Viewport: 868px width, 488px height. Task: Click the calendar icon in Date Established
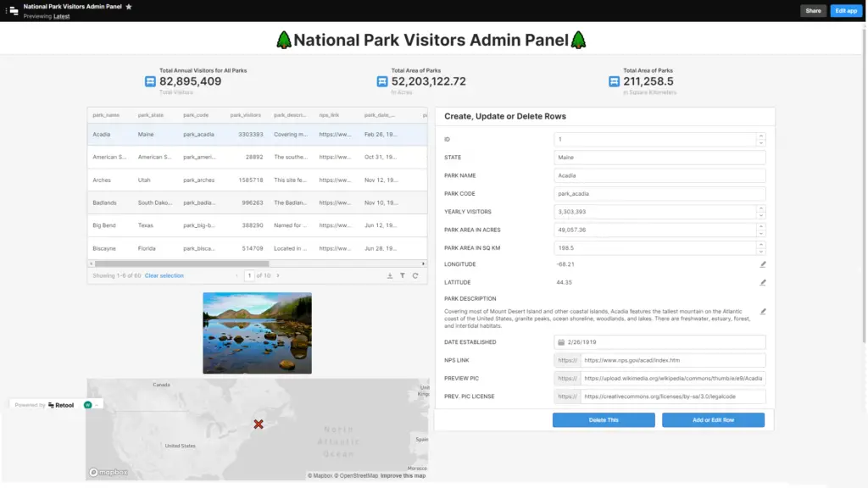pos(561,342)
